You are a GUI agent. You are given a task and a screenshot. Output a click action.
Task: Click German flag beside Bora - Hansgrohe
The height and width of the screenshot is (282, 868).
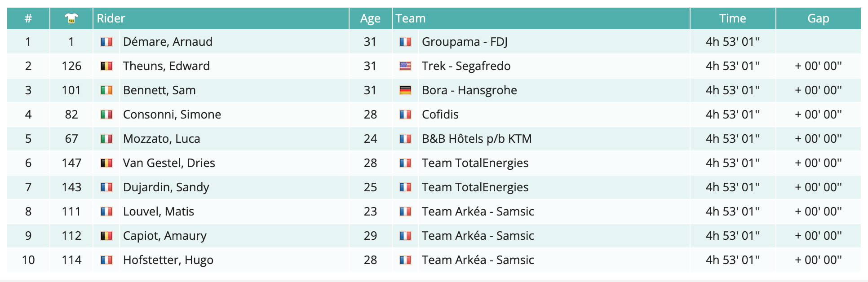tap(405, 90)
